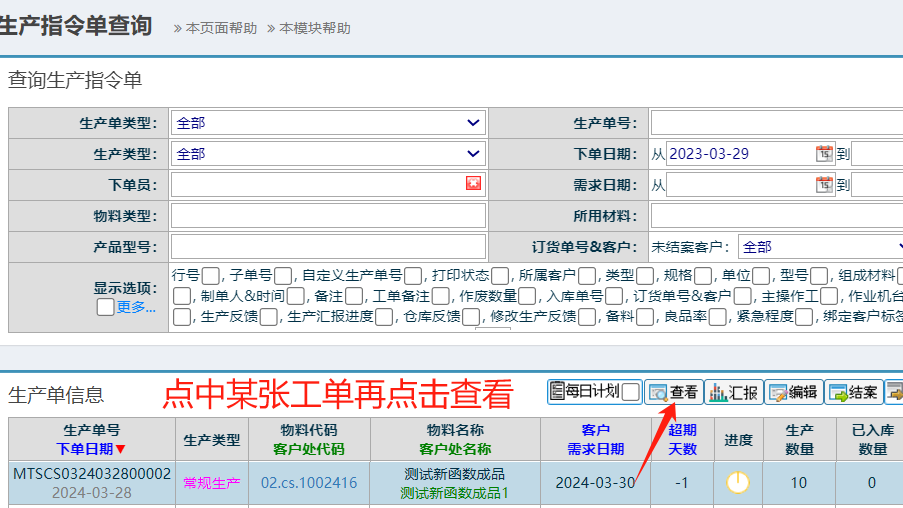This screenshot has height=508, width=903.
Task: Tick the 更多... checkbox under 显示选项
Action: (105, 307)
